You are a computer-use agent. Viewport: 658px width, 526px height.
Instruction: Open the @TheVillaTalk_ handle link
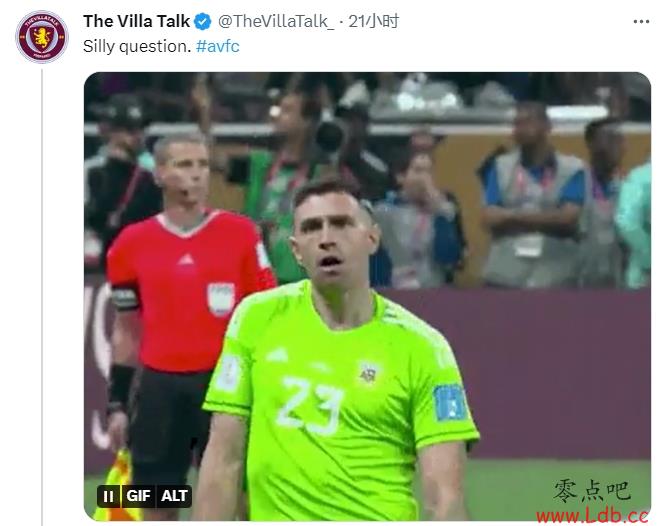tap(276, 21)
